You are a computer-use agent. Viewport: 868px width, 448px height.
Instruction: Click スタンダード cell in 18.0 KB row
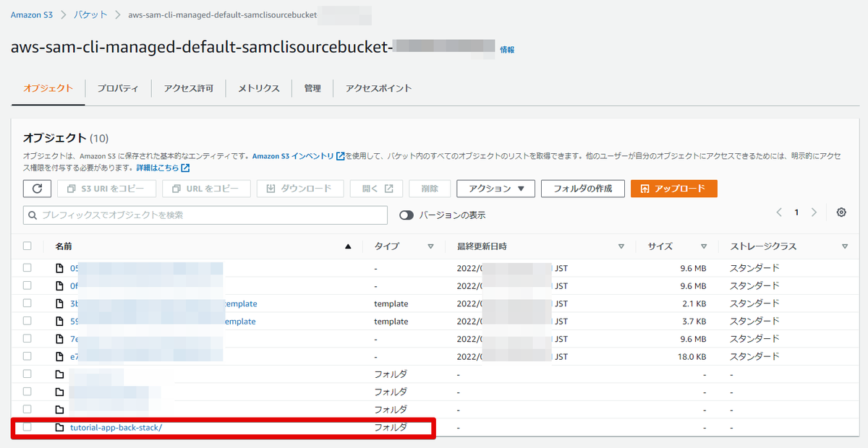[754, 357]
